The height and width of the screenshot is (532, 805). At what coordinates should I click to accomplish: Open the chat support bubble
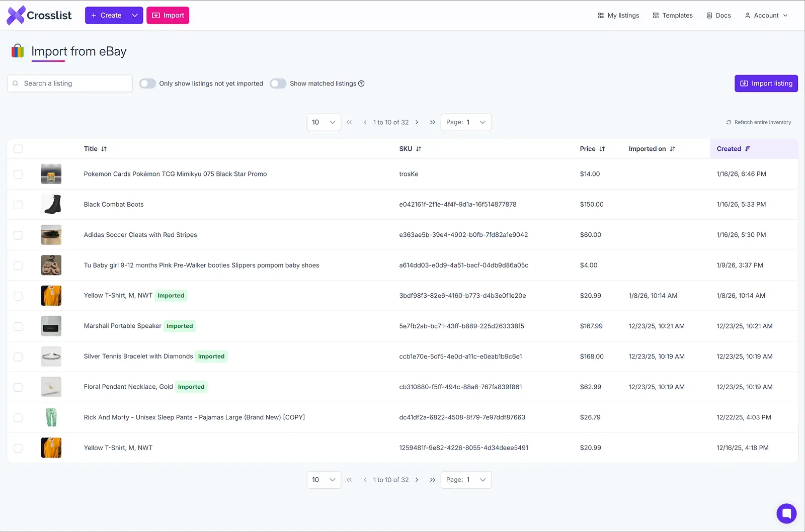click(x=786, y=513)
